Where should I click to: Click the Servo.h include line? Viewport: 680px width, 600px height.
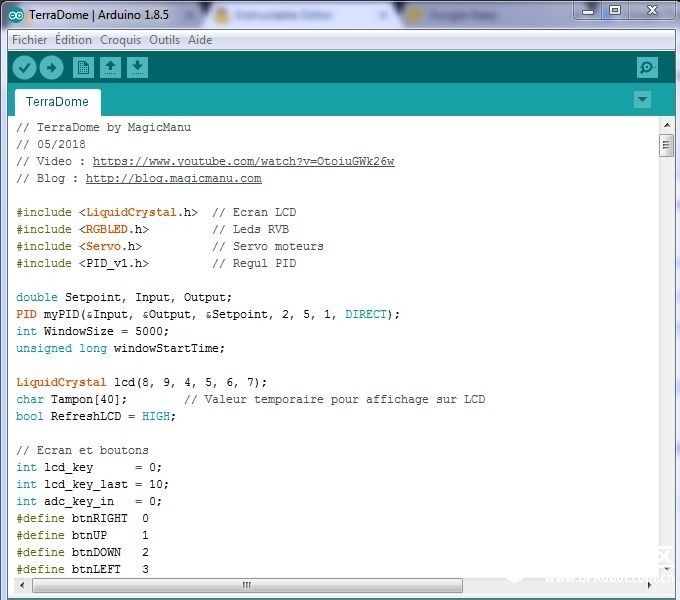point(79,246)
